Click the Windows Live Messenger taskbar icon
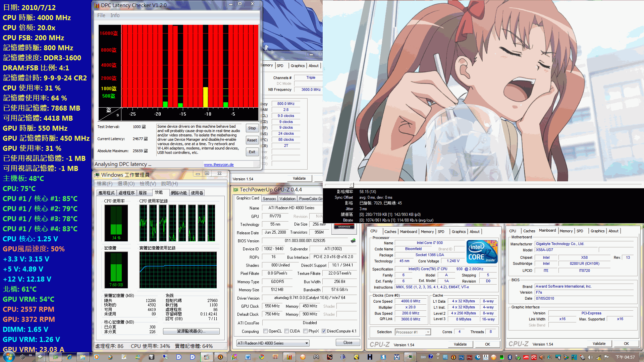The height and width of the screenshot is (362, 644). [x=138, y=357]
